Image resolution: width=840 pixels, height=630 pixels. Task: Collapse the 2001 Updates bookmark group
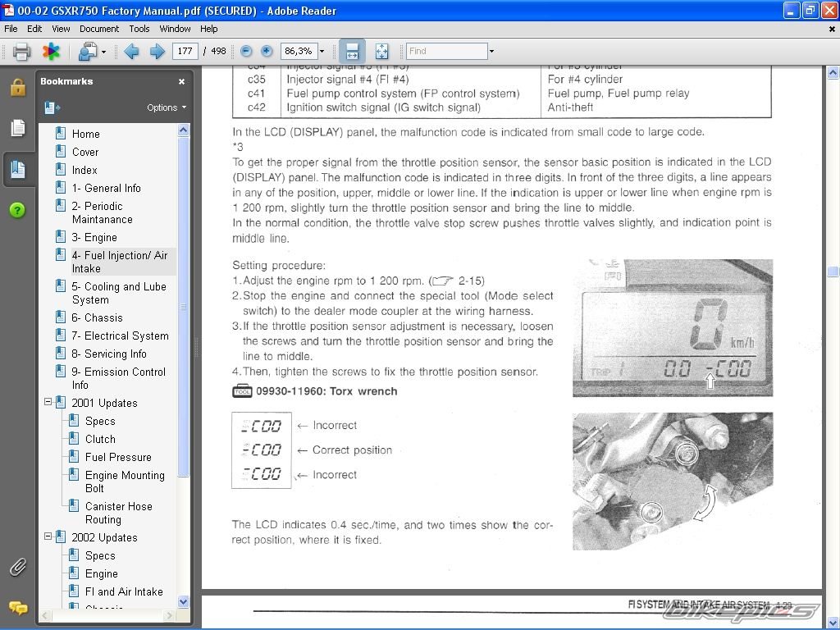48,403
